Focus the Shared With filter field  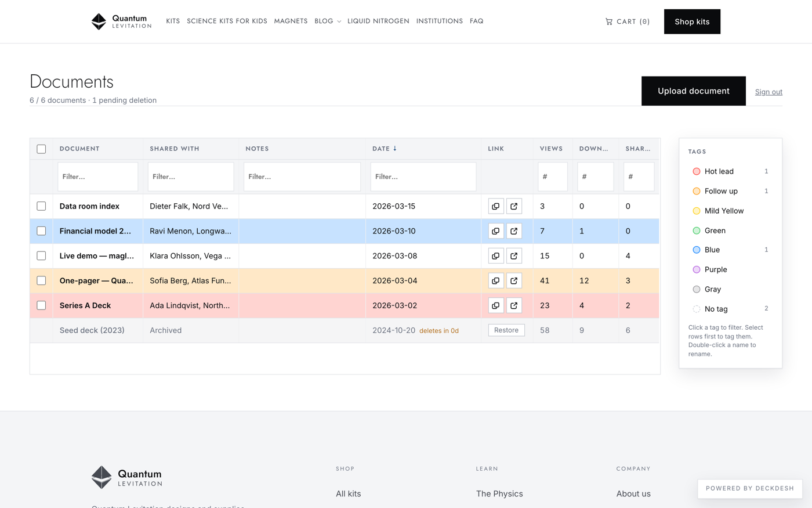coord(191,176)
